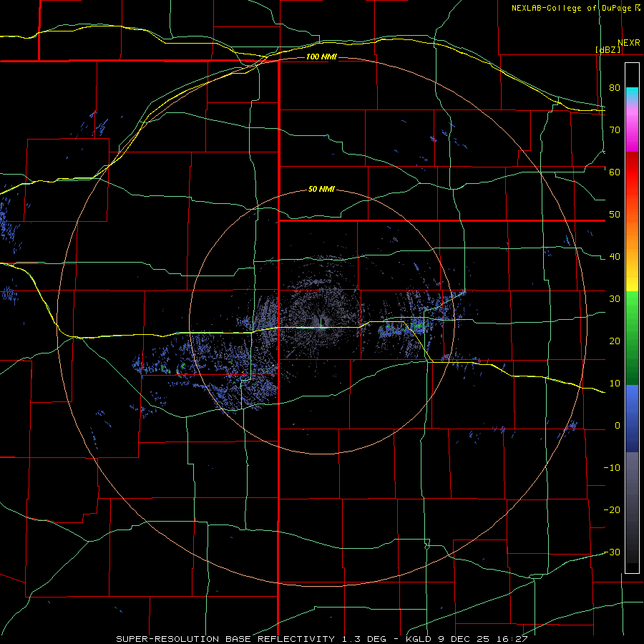Click the 40 value on the dBZ scale

[x=615, y=257]
